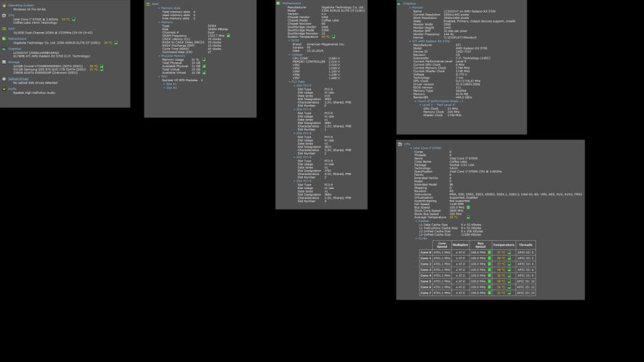This screenshot has height=362, width=644.
Task: Click Motherboard header icon in Motherboard panel
Action: point(278,4)
